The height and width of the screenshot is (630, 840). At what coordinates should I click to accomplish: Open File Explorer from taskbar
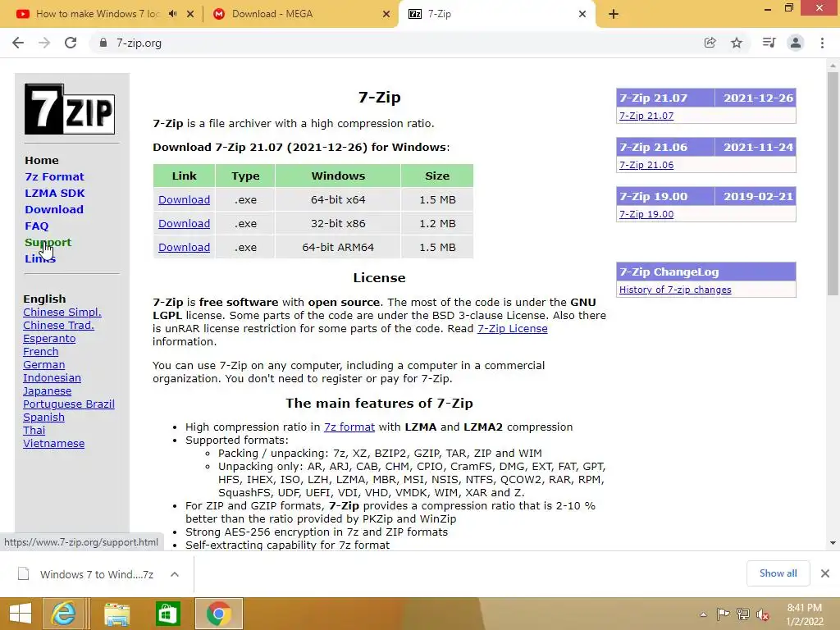coord(116,614)
